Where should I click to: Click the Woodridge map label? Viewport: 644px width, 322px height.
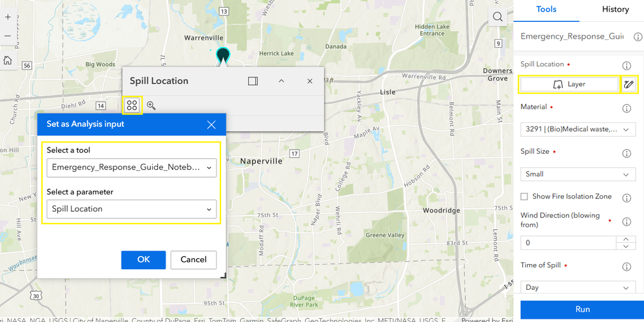441,210
